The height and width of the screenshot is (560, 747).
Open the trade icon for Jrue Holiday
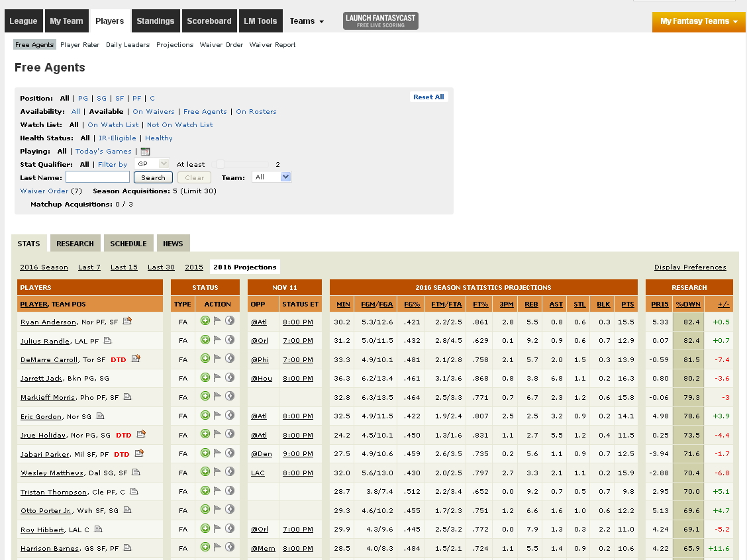230,434
